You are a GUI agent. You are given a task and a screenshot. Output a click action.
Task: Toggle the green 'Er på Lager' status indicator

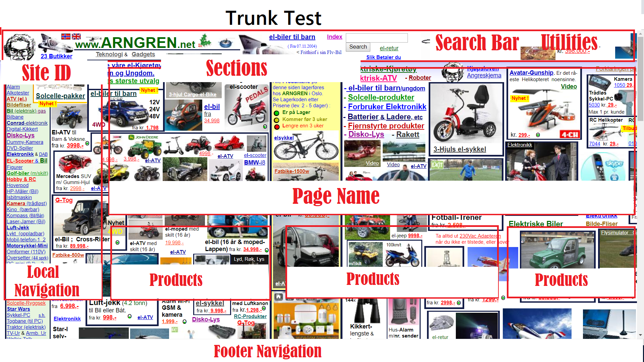point(276,112)
